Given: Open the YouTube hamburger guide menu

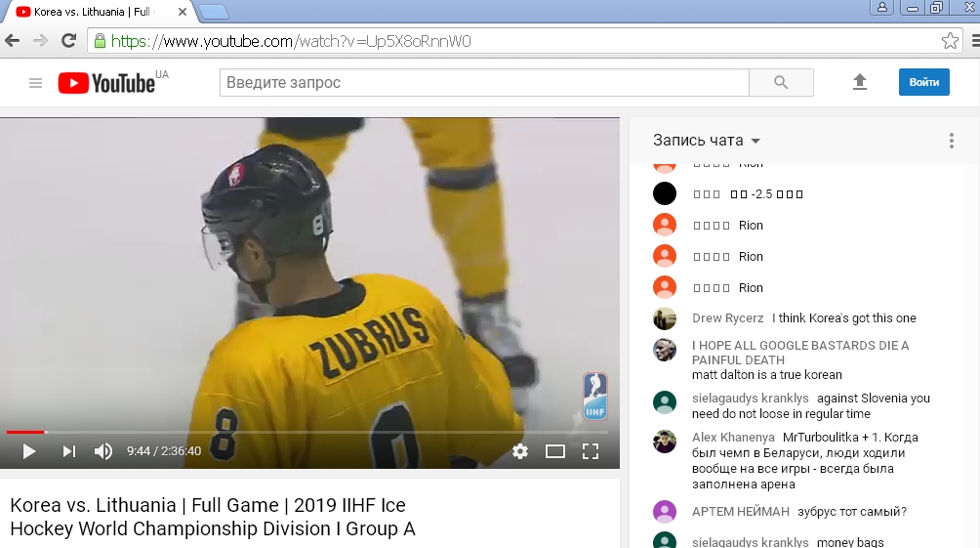Looking at the screenshot, I should click(36, 83).
